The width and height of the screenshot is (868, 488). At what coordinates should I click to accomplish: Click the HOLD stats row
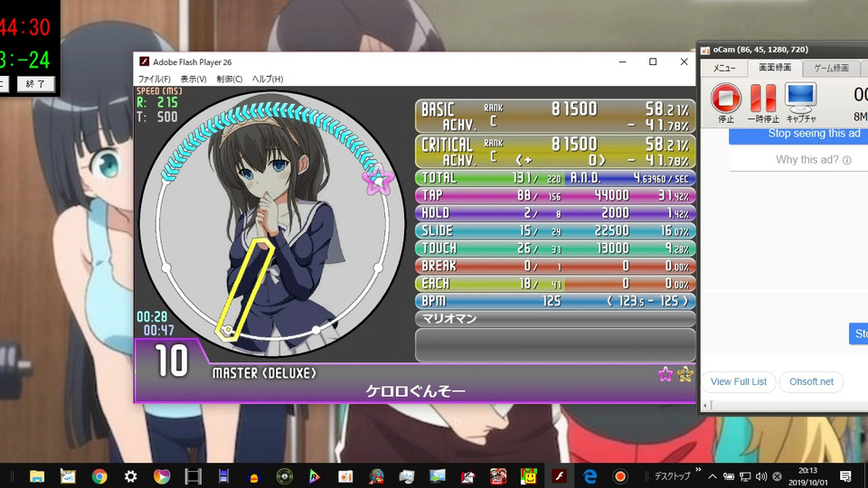(x=555, y=213)
